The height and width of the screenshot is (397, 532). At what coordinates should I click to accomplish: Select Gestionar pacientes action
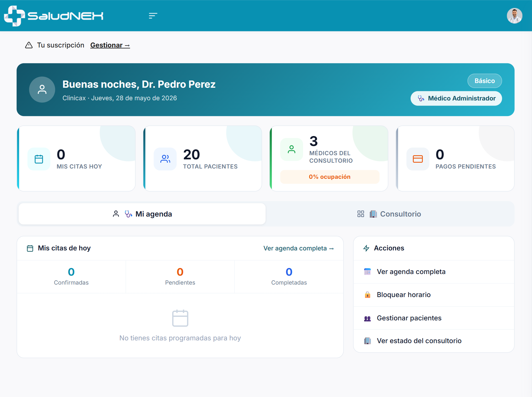point(434,318)
